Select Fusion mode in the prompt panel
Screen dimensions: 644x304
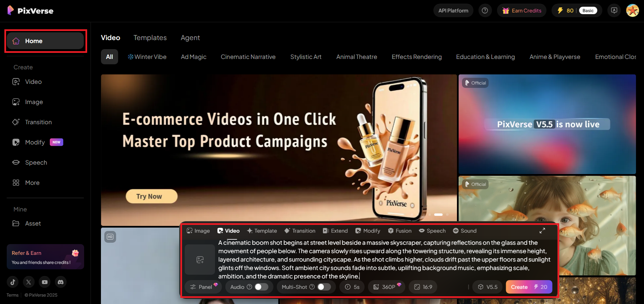coord(400,231)
